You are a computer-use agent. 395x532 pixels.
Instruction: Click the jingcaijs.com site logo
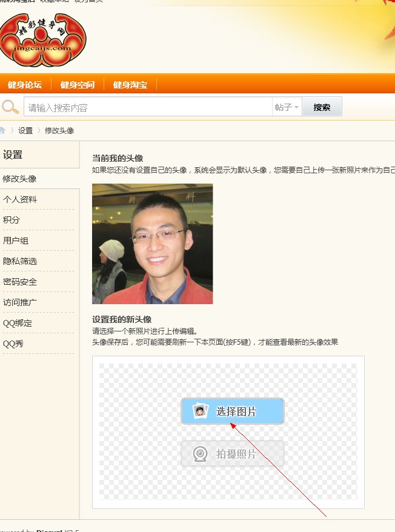pyautogui.click(x=43, y=40)
